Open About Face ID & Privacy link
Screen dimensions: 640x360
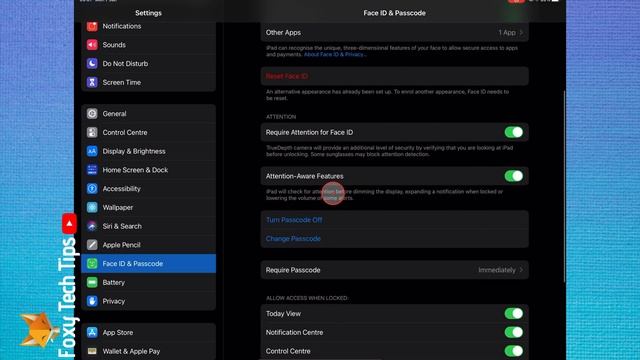point(335,54)
